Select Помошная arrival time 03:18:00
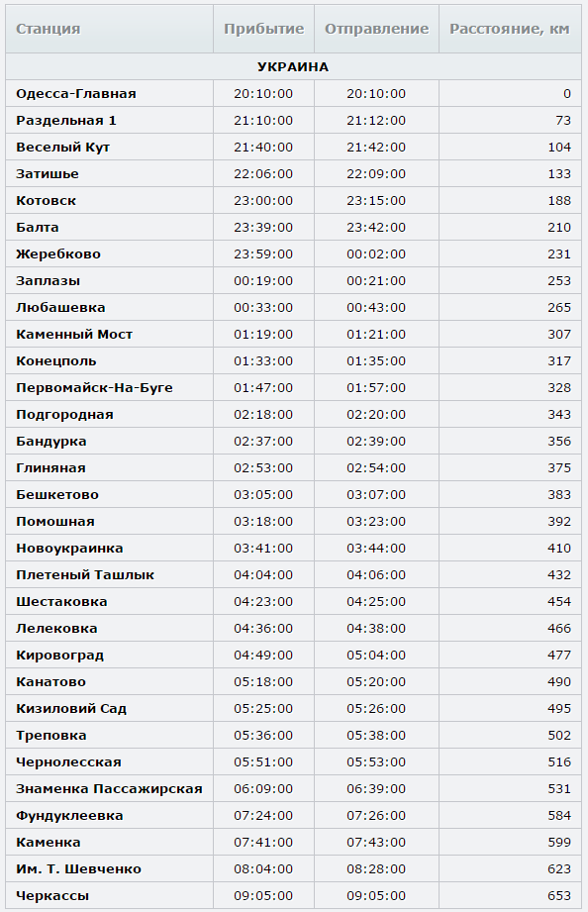Image resolution: width=588 pixels, height=912 pixels. pyautogui.click(x=263, y=522)
